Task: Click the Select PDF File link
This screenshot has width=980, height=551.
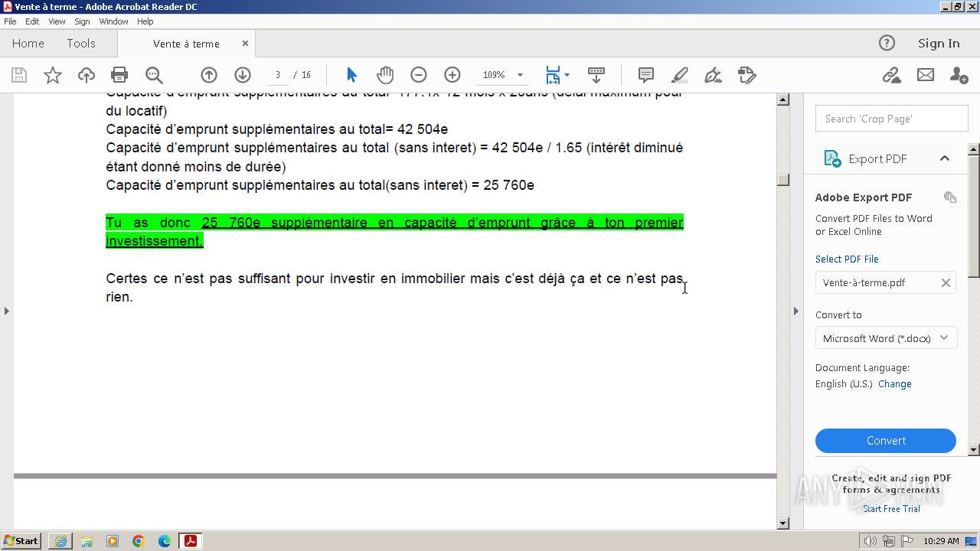Action: point(847,259)
